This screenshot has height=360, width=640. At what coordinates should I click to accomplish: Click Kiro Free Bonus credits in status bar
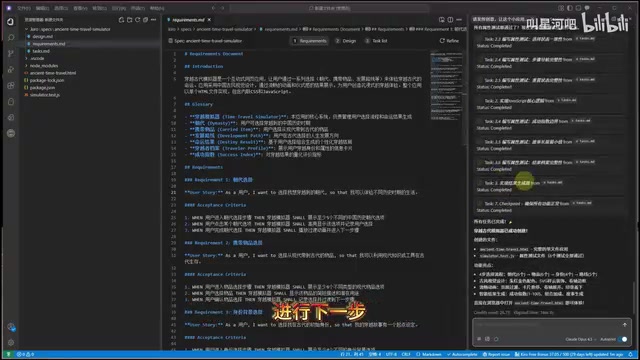569,354
